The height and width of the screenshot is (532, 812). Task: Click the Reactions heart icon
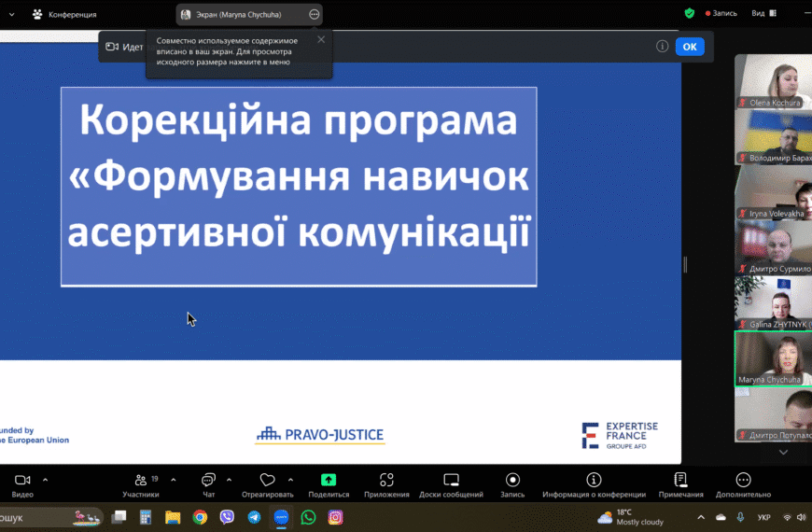(267, 480)
